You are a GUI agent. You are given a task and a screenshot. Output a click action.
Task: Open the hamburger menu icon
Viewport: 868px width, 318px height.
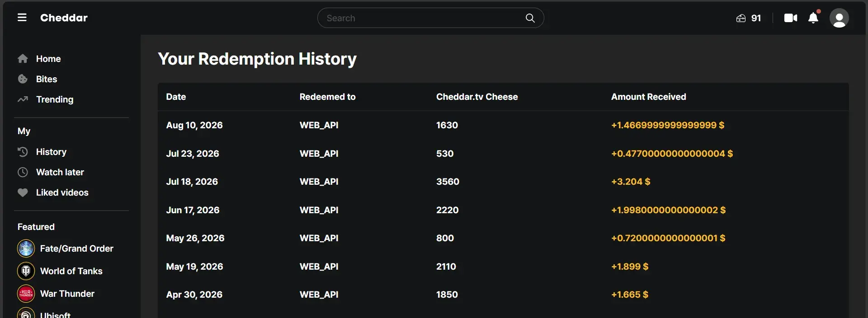pyautogui.click(x=22, y=18)
